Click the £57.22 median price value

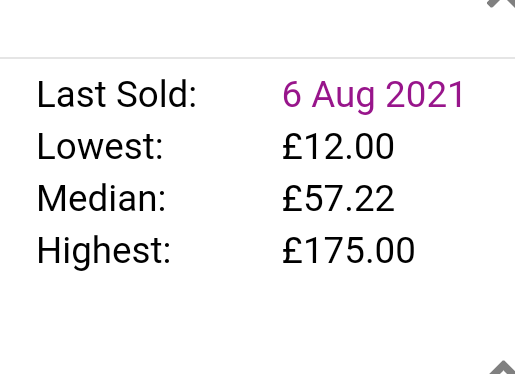click(x=338, y=199)
